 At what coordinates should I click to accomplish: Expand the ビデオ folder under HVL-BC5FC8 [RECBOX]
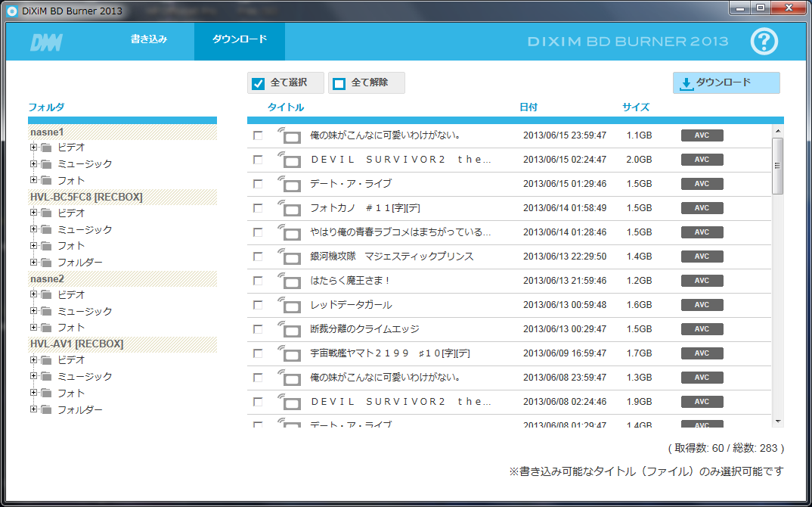(x=34, y=213)
